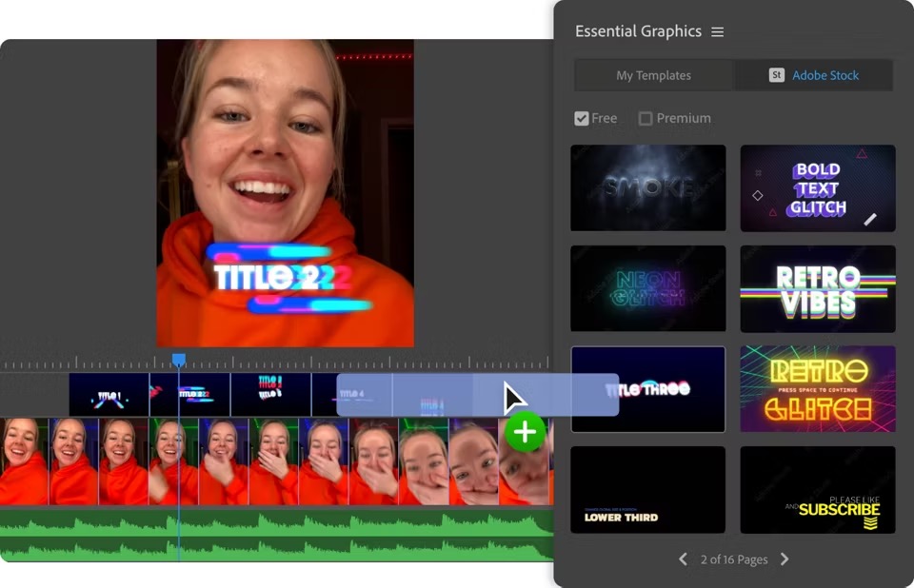Screen dimensions: 914x588
Task: Click the Adobe Stock St icon
Action: pyautogui.click(x=777, y=75)
